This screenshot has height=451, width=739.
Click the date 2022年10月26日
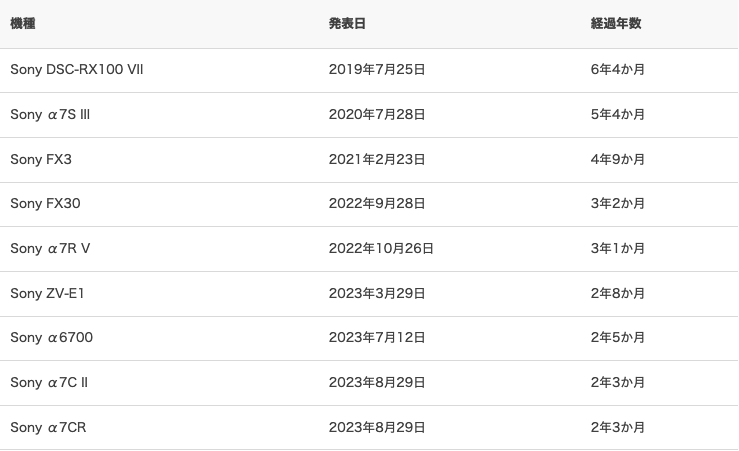pos(381,248)
